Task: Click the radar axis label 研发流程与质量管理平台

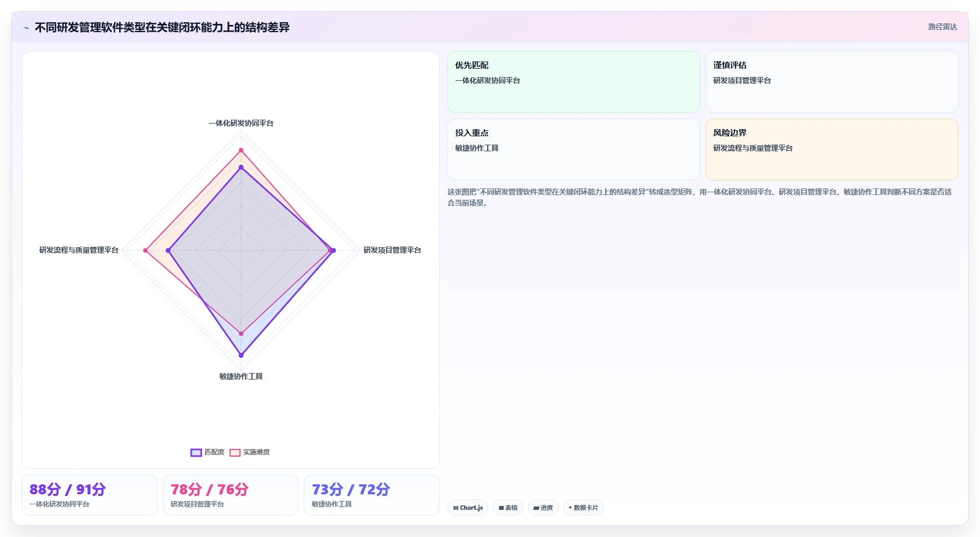Action: [79, 250]
